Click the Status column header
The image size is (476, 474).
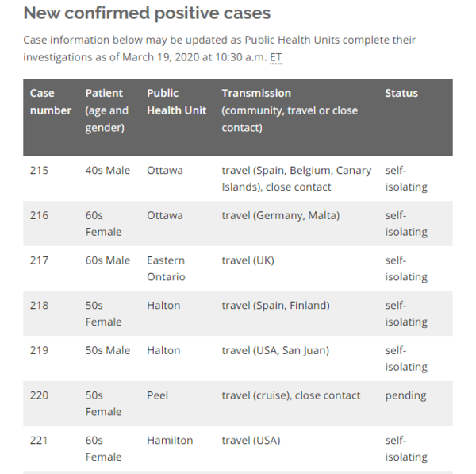401,93
